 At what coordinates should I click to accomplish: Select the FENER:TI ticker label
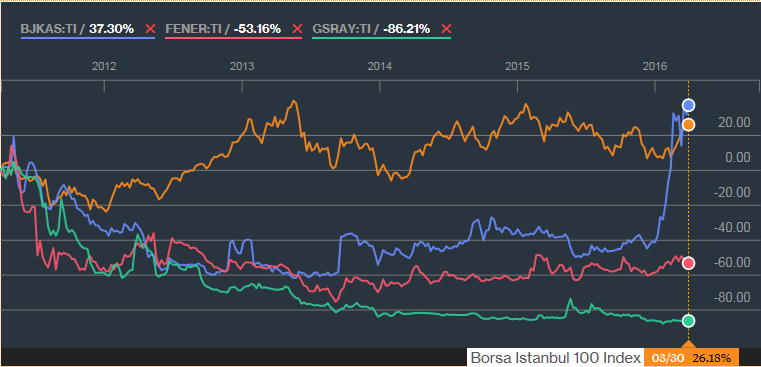(194, 29)
